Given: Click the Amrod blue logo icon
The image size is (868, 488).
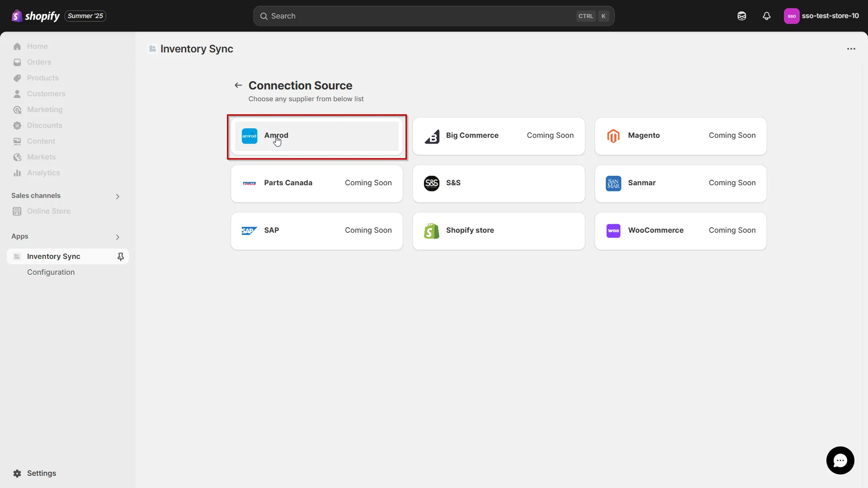Looking at the screenshot, I should pos(250,136).
